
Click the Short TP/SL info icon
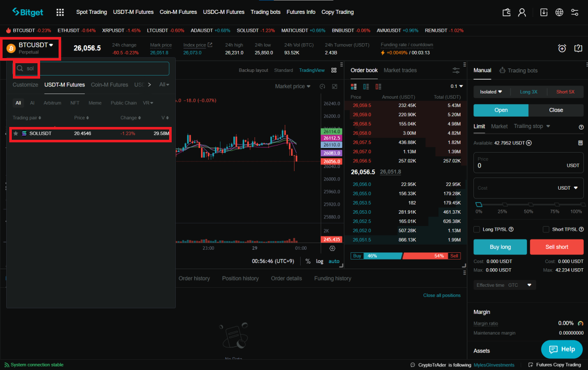581,229
